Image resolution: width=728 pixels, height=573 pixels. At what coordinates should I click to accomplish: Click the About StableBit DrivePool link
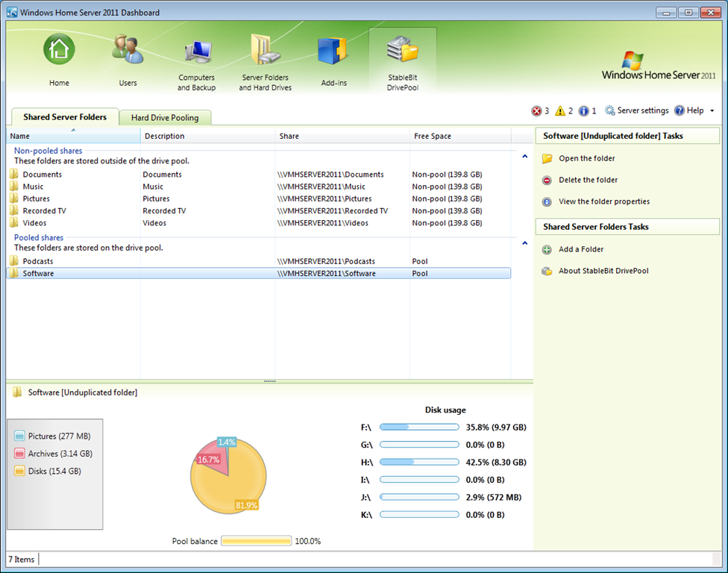pos(603,271)
